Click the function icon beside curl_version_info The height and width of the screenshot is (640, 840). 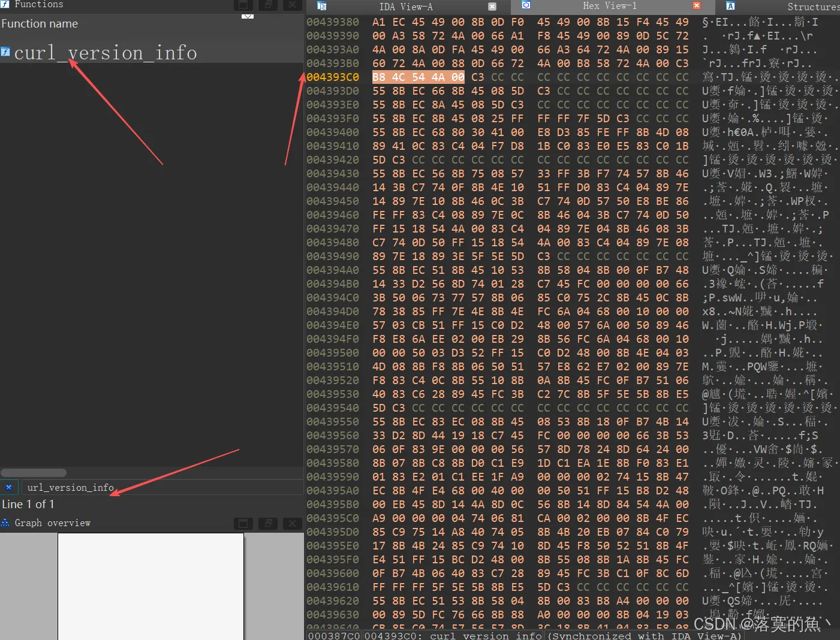click(x=5, y=52)
